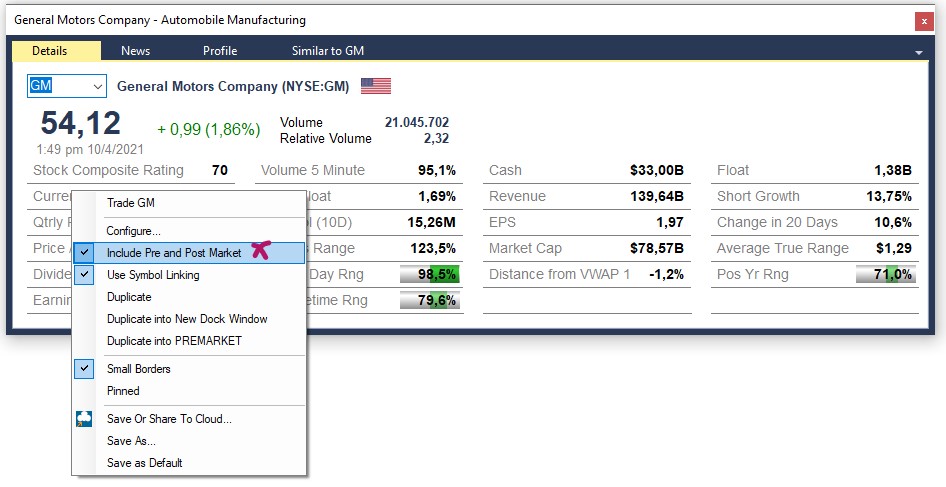Select the Similar to GM tab
The width and height of the screenshot is (946, 487).
tap(327, 51)
